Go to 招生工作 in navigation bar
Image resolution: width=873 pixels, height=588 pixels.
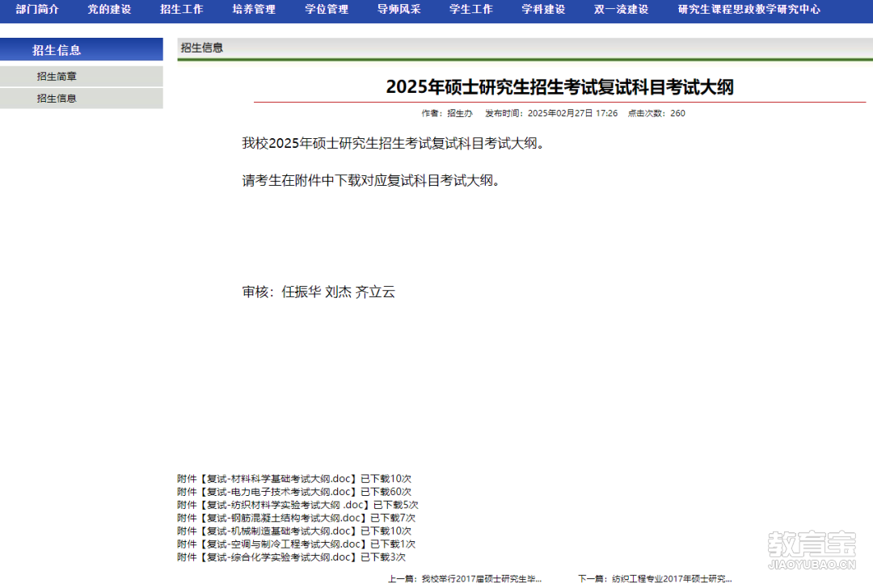click(182, 10)
